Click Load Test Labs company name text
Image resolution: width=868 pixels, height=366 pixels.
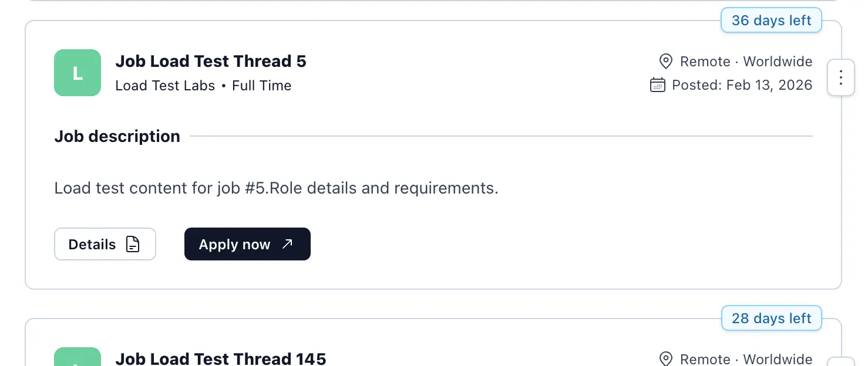(165, 86)
